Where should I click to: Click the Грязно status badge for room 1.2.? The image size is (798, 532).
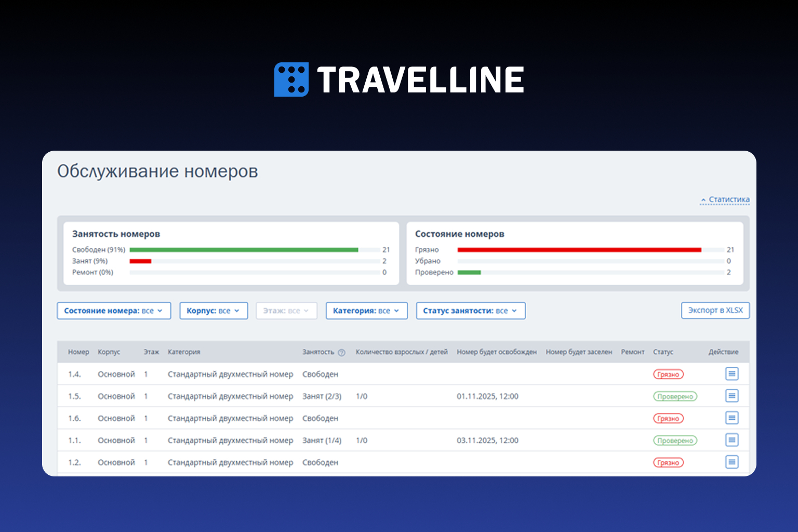tap(668, 462)
